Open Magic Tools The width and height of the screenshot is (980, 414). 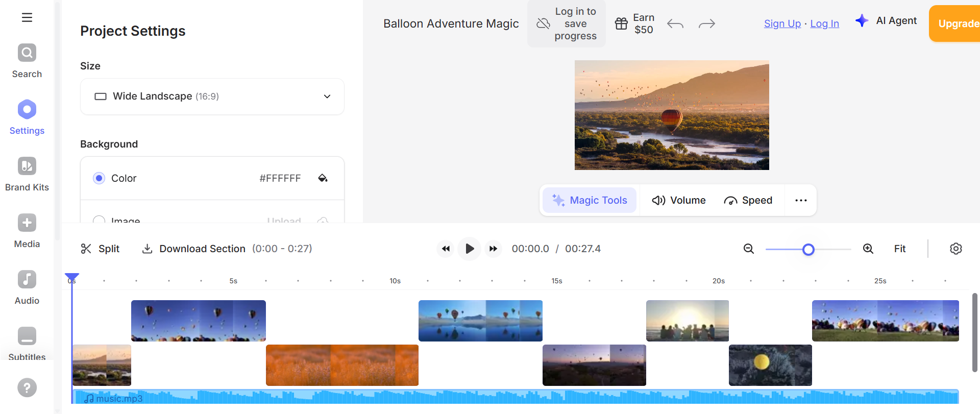pos(590,200)
